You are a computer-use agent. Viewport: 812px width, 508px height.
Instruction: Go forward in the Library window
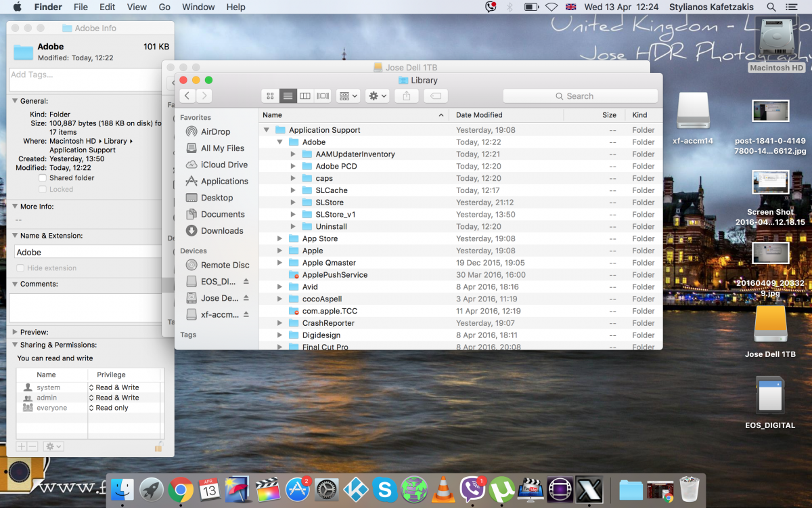coord(204,96)
